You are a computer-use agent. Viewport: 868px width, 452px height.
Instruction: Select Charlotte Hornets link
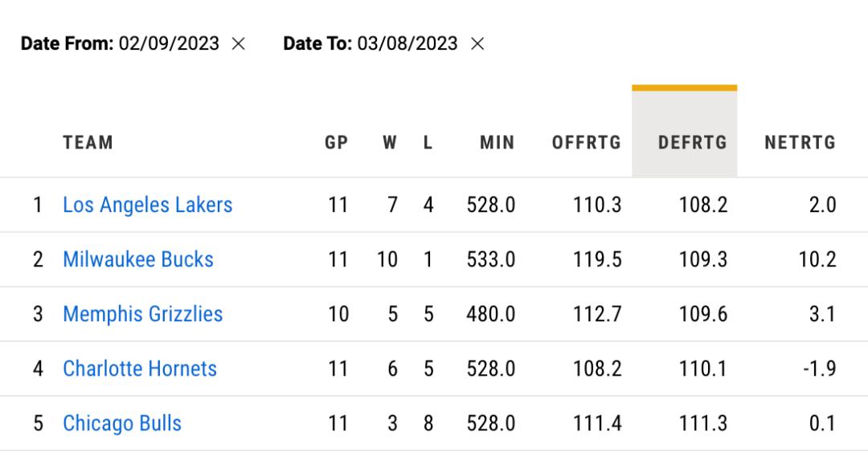140,369
